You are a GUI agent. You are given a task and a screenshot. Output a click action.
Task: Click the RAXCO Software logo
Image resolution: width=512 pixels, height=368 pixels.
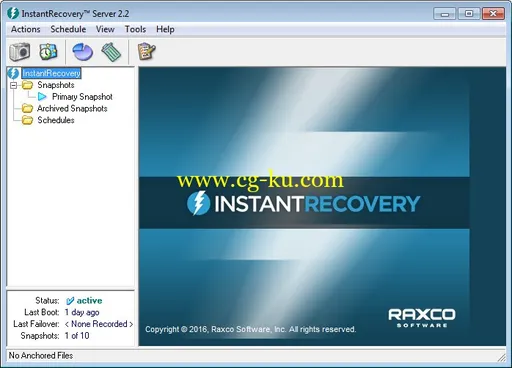(x=422, y=318)
